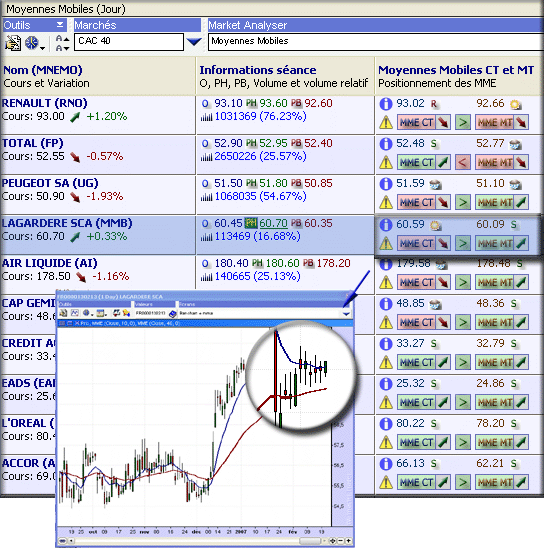
Task: Select the AIR LIQUIDE (AI) stock name
Action: pos(49,263)
